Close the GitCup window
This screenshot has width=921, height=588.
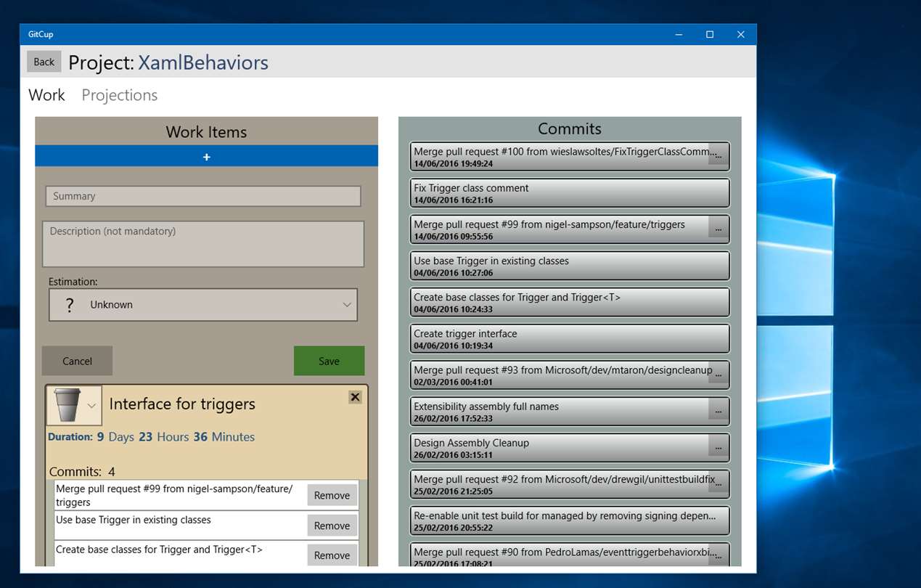click(x=741, y=34)
